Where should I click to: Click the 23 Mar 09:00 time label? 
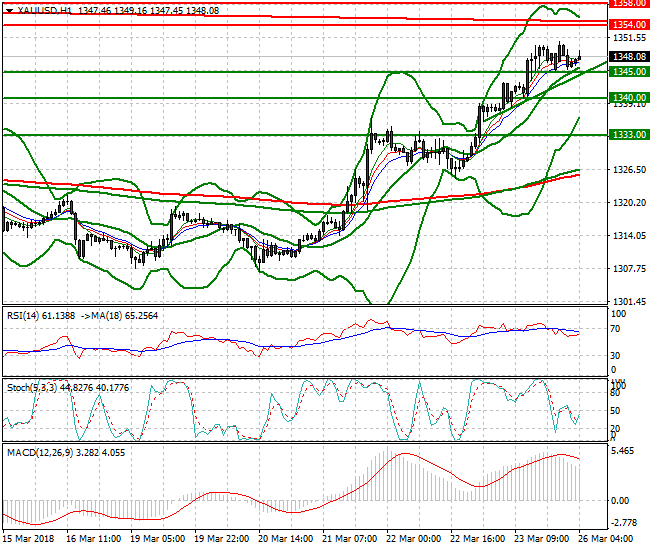[542, 539]
